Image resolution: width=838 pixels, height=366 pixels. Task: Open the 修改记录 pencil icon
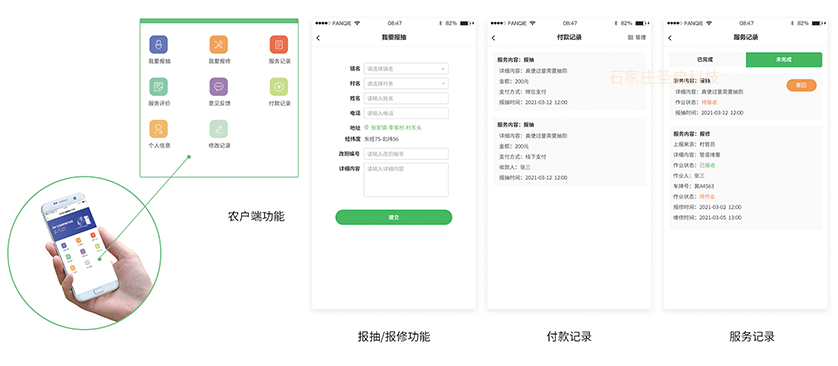click(219, 129)
